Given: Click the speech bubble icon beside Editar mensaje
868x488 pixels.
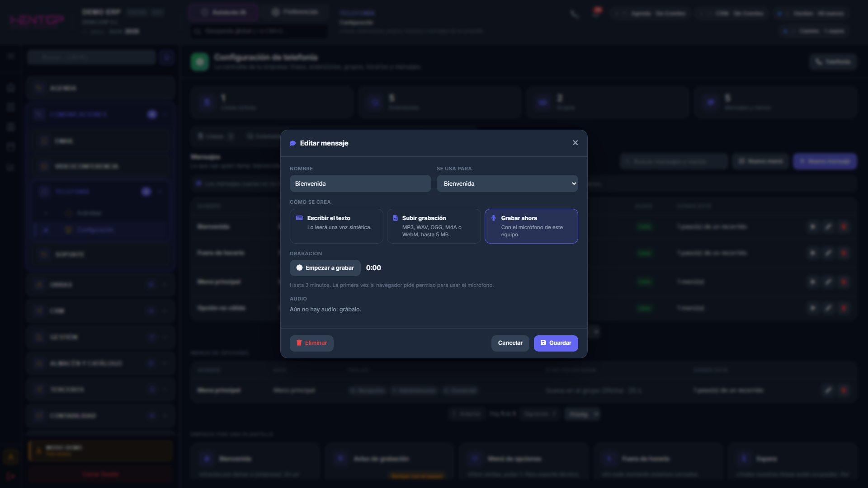Looking at the screenshot, I should click(x=292, y=143).
